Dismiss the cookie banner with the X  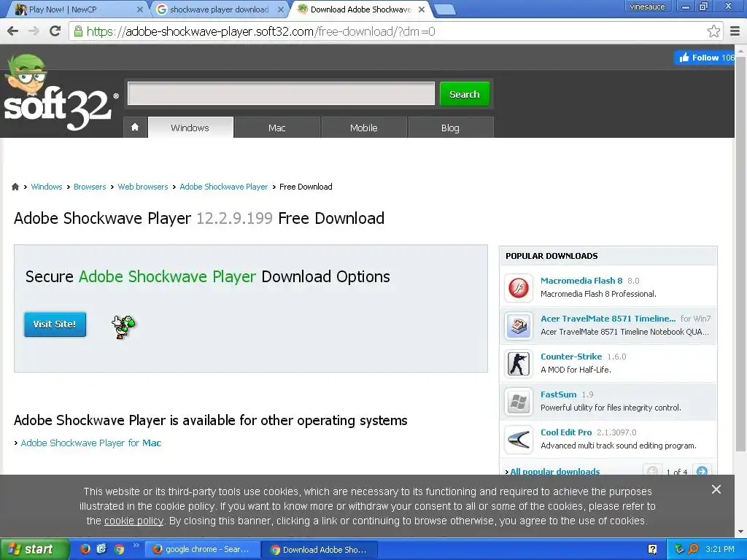716,489
